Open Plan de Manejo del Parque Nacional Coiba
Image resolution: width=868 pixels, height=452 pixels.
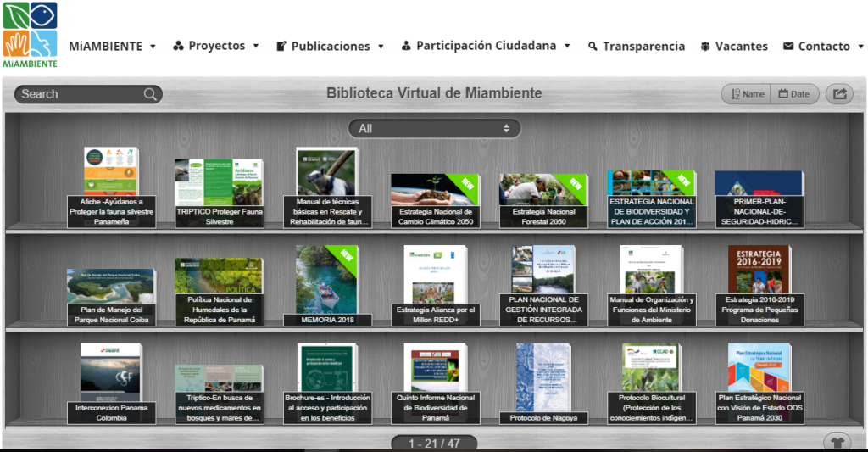coord(111,298)
